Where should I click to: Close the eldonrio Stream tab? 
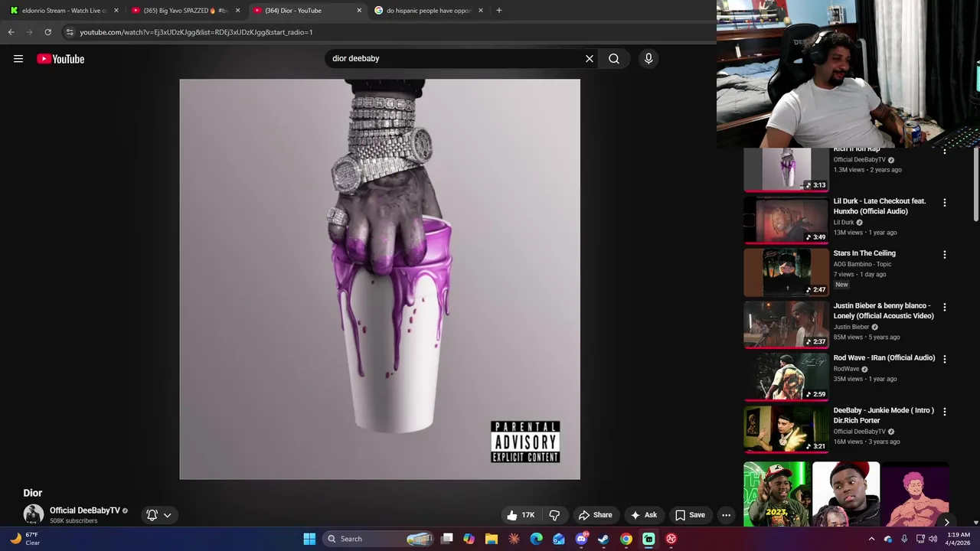pos(116,11)
